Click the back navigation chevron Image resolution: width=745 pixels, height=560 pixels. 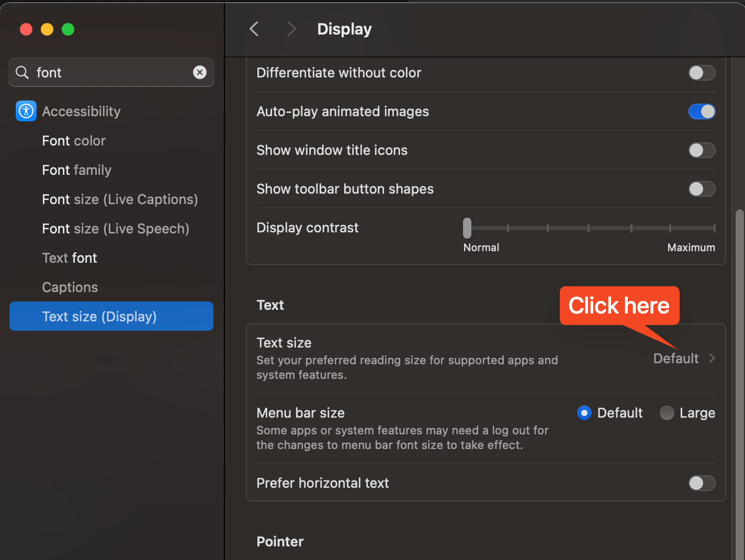tap(254, 29)
